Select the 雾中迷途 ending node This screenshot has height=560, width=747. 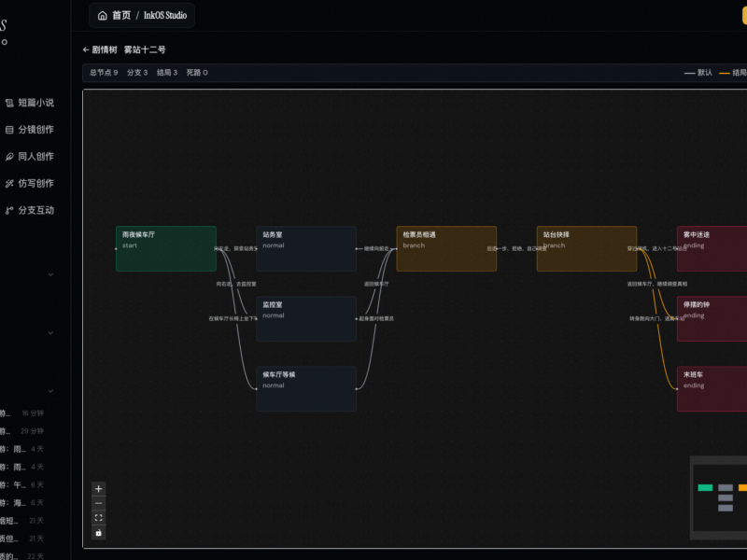tap(712, 248)
